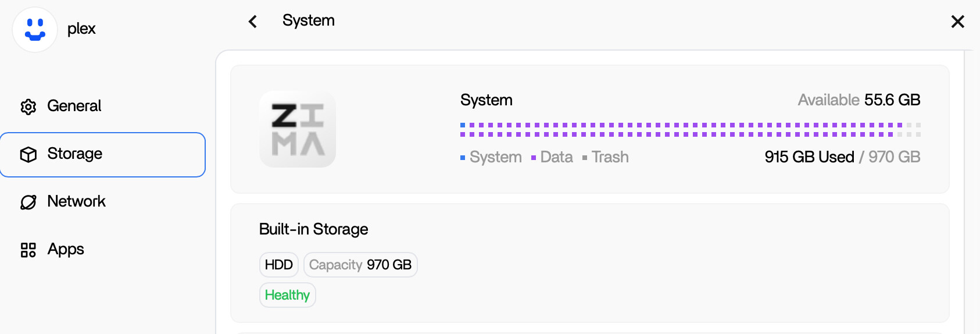Click the plex smiley avatar icon
The width and height of the screenshot is (980, 334).
click(x=35, y=30)
